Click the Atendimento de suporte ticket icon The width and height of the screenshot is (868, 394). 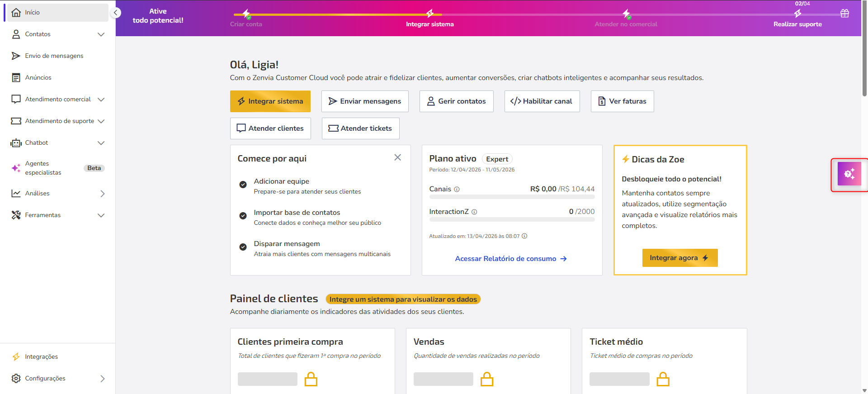click(16, 121)
